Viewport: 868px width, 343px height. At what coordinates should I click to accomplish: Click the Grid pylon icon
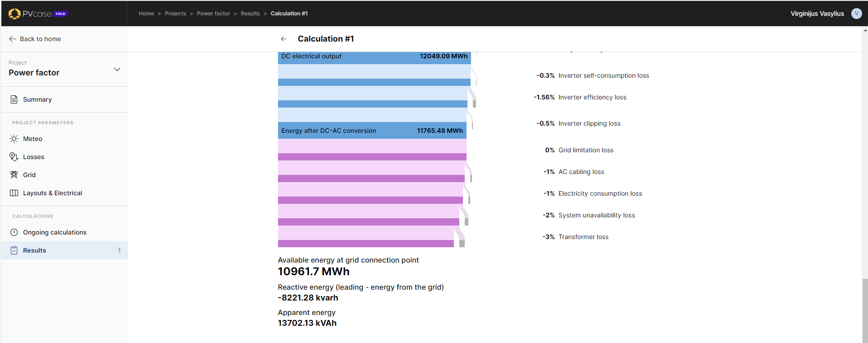point(14,175)
